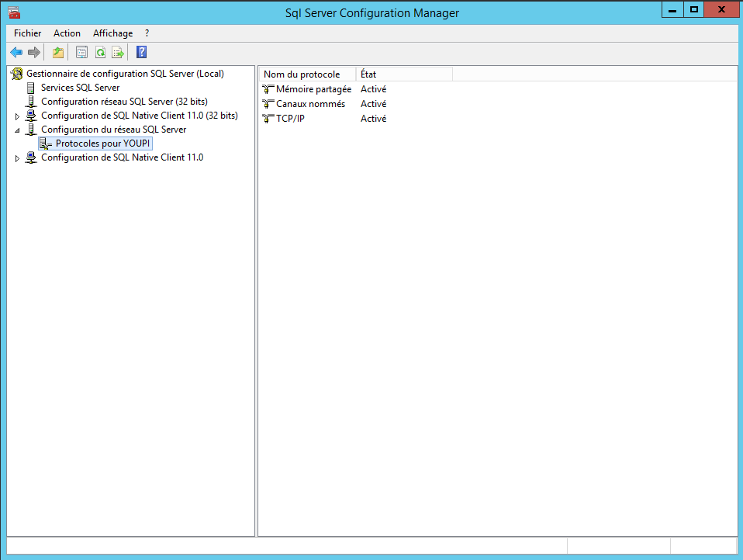Image resolution: width=743 pixels, height=560 pixels.
Task: Open the Fichier menu
Action: (x=27, y=33)
